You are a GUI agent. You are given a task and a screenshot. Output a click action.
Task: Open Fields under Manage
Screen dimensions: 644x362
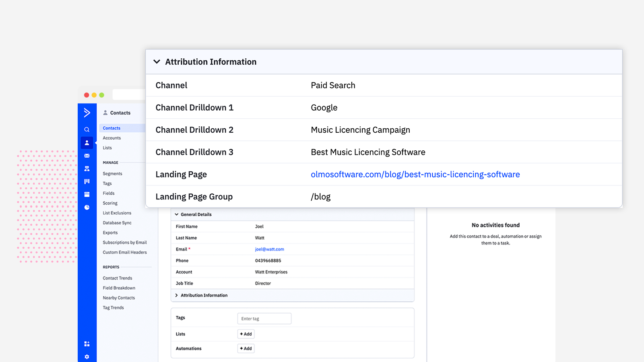coord(108,193)
